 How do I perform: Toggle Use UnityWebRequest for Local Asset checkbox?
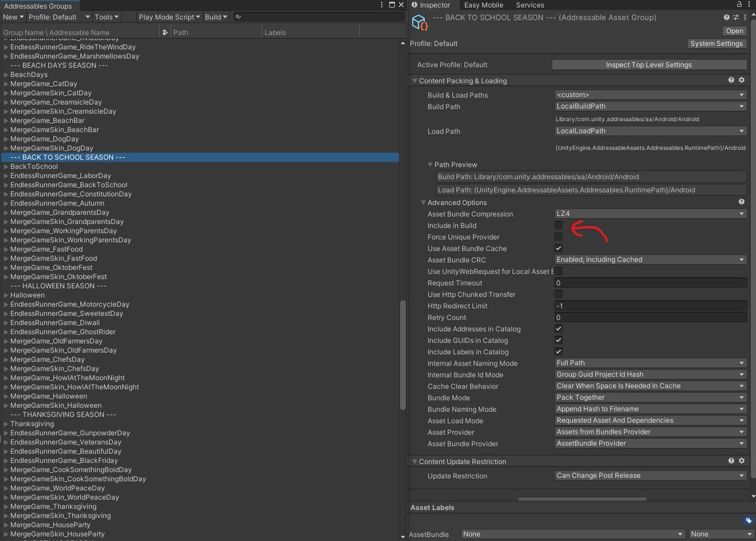pyautogui.click(x=558, y=271)
